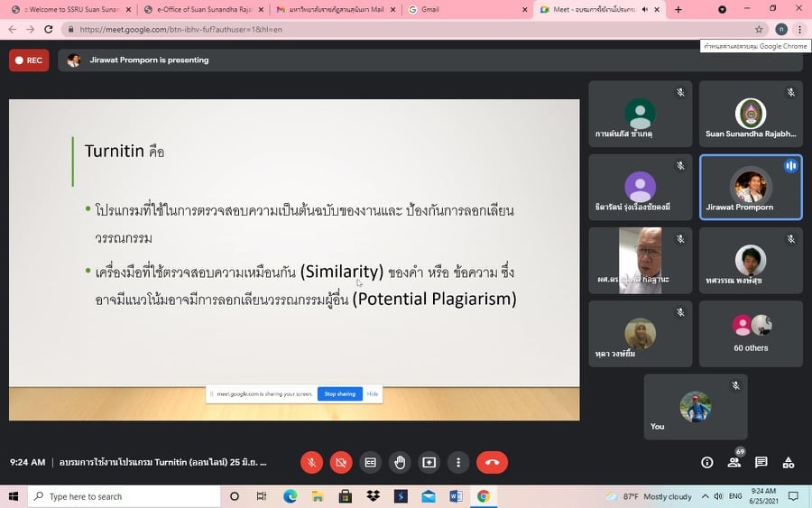Open the three-dot more options menu
This screenshot has width=812, height=508.
[x=458, y=462]
